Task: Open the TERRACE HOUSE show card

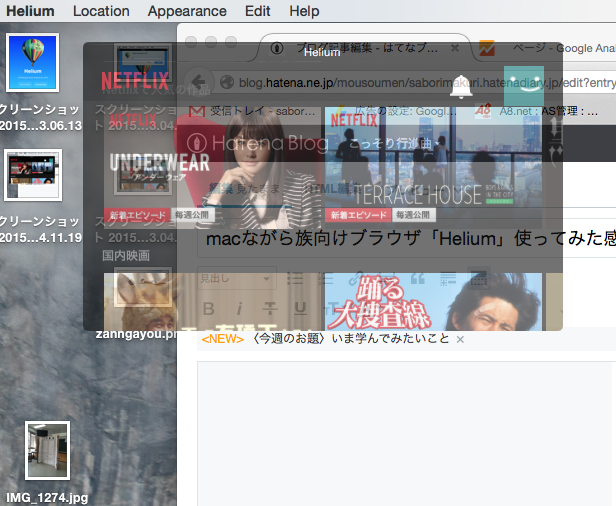Action: [433, 168]
